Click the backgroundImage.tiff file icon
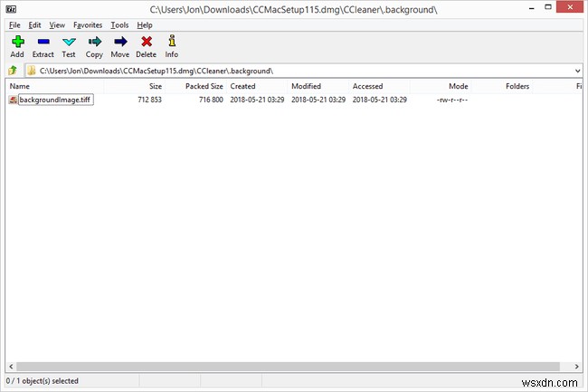Screen dimensions: 588x392 (x=13, y=100)
